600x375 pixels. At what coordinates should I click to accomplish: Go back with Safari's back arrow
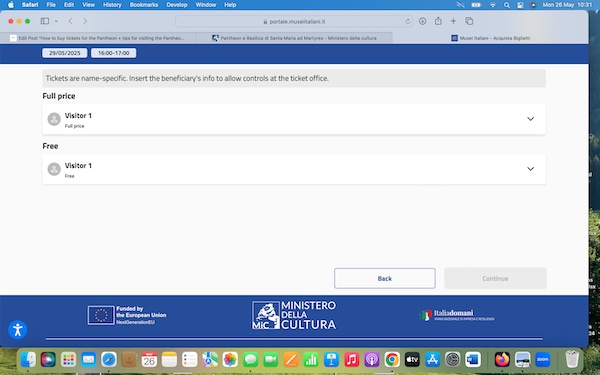point(70,21)
